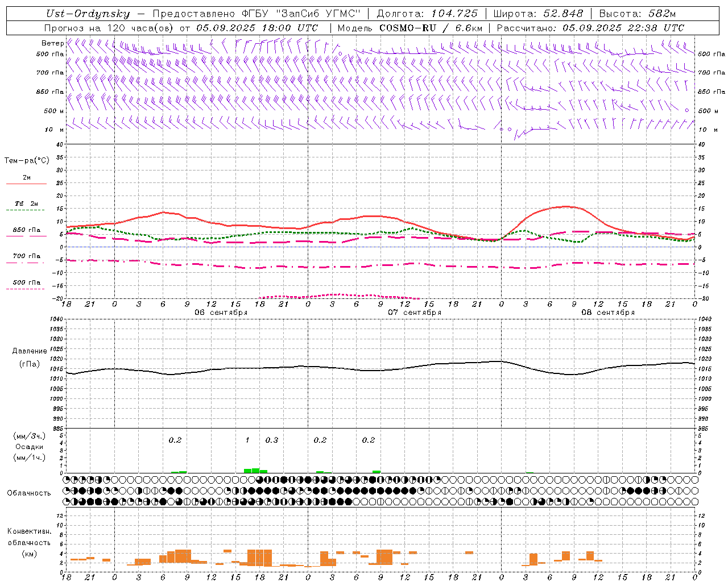Click the (гПа) unit under Давление
Viewport: 728px width, 582px height.
coord(30,364)
